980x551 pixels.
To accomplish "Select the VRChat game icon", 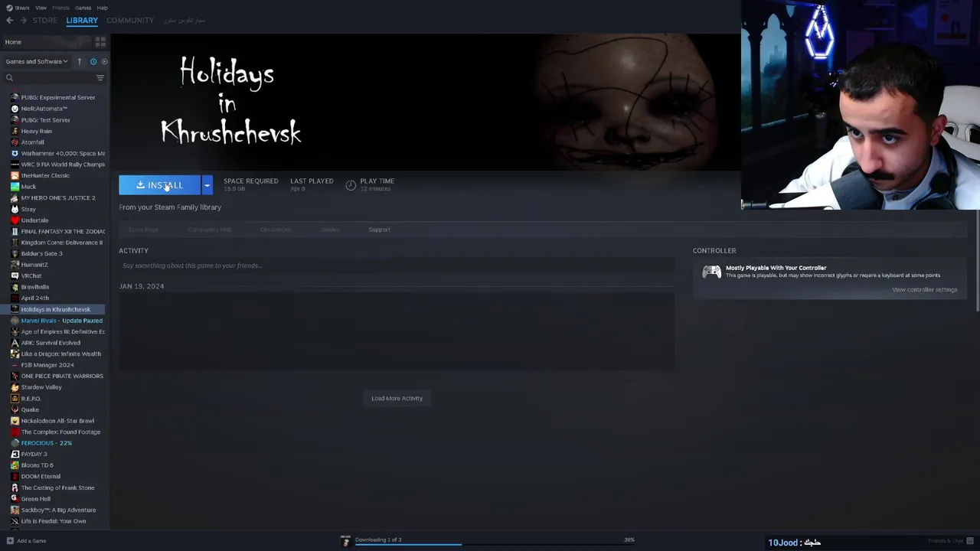I will click(15, 275).
